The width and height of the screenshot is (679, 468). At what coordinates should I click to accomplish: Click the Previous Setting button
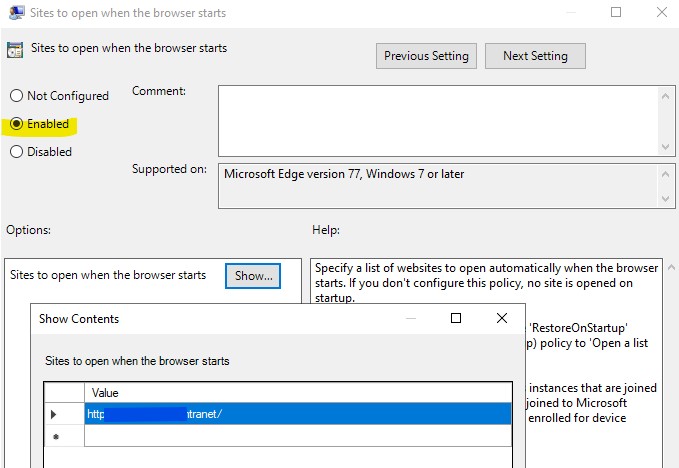point(426,56)
